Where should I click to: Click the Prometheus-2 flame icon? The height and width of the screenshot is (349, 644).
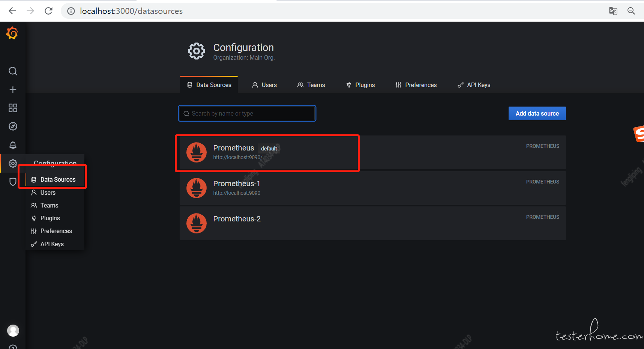point(197,223)
